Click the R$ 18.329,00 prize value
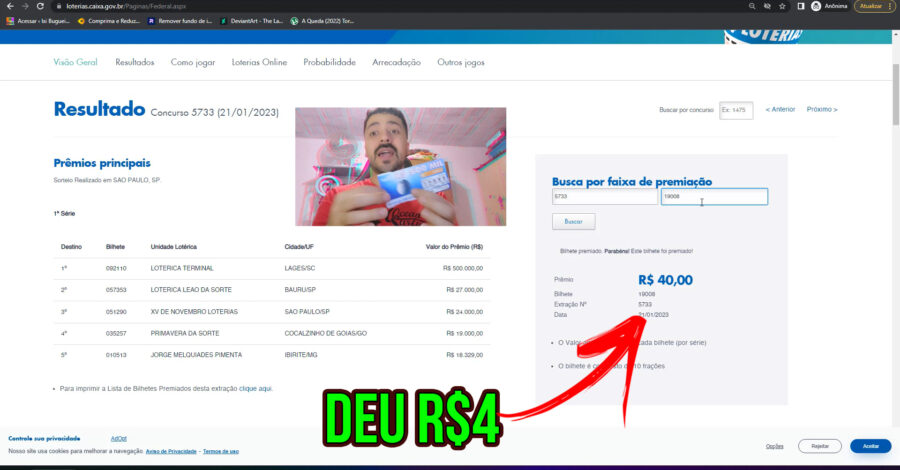900x470 pixels. 464,355
